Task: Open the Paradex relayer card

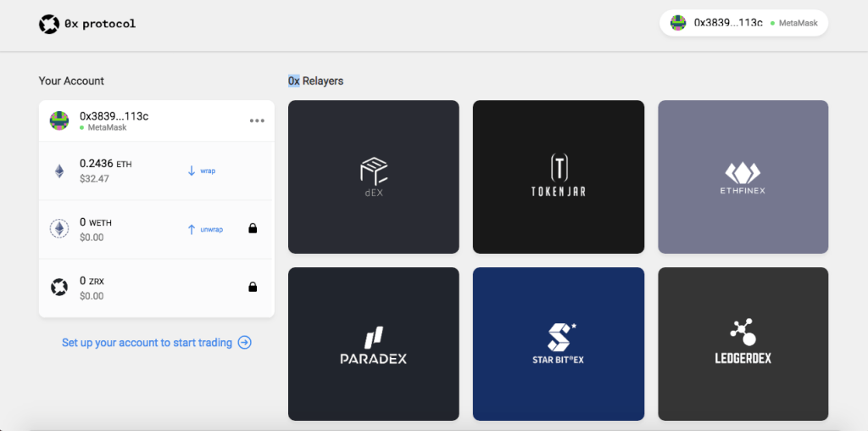Action: (374, 344)
